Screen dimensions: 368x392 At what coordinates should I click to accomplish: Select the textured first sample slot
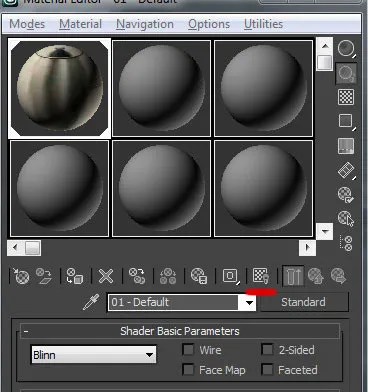pos(60,88)
